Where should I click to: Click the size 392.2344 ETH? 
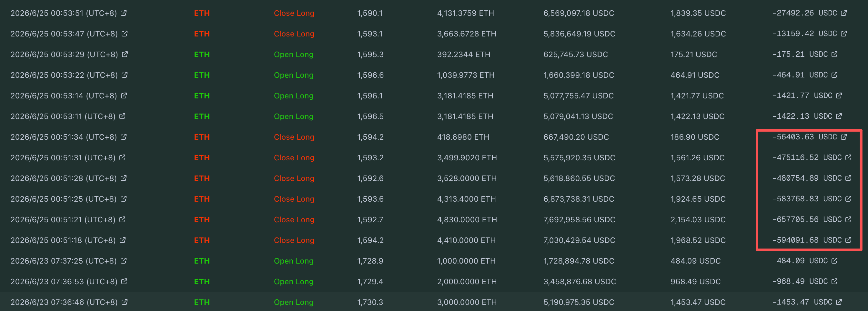click(x=464, y=55)
